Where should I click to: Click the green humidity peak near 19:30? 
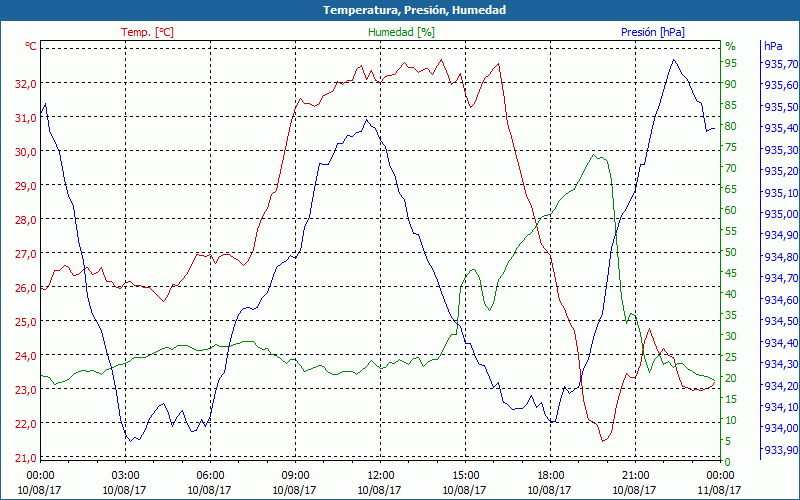(593, 155)
